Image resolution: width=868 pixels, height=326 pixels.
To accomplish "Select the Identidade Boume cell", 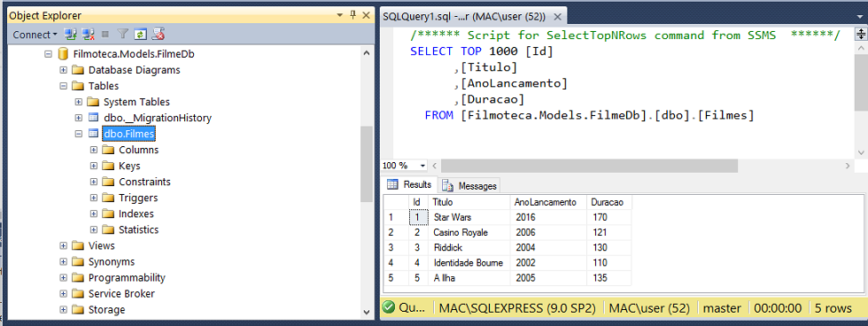I will click(469, 263).
